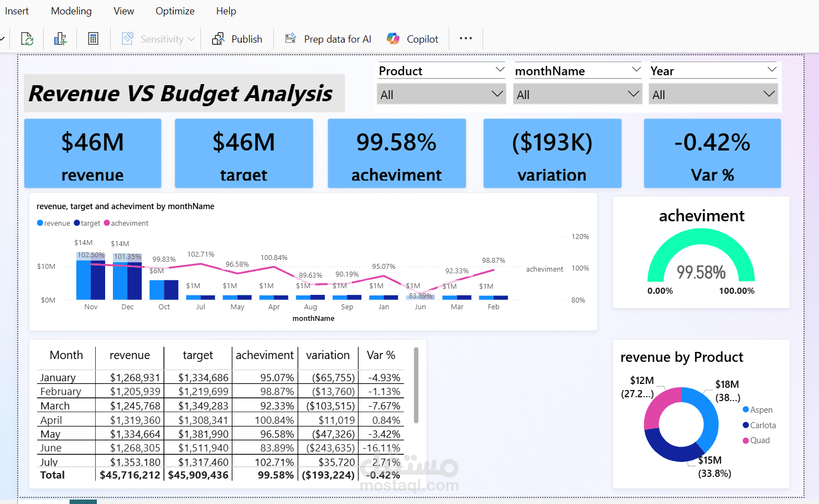Viewport: 819px width, 504px height.
Task: Click the acheviment legend marker in chart
Action: [x=107, y=223]
